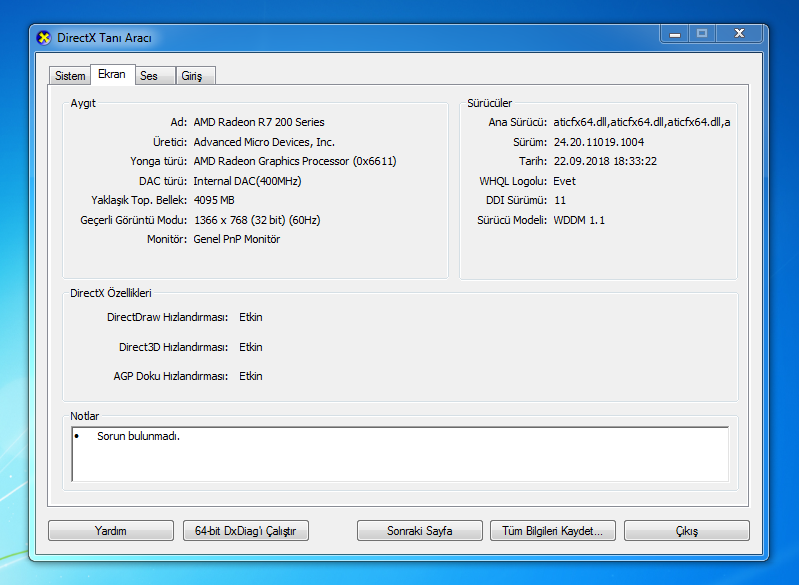Image resolution: width=799 pixels, height=585 pixels.
Task: Click the manufacturer Advanced Micro Devices, Inc.
Action: click(x=264, y=142)
